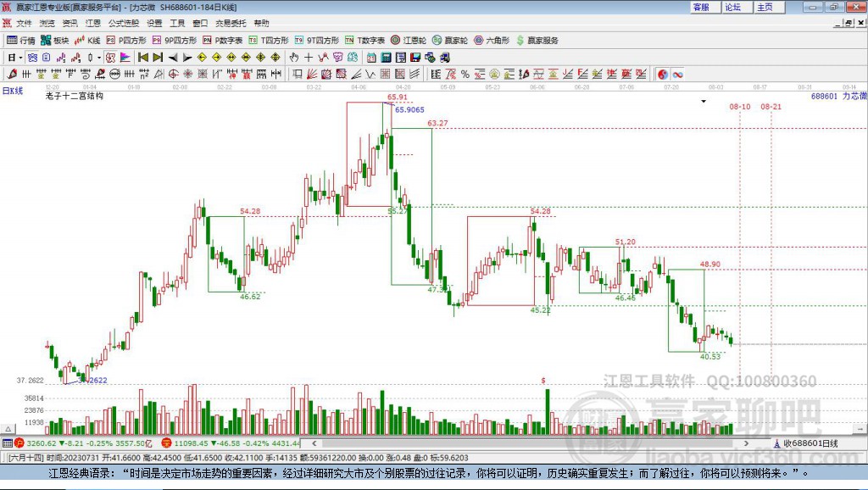Switch to the K线 candlestick chart
Screen dimensions: 868x490
tap(87, 41)
